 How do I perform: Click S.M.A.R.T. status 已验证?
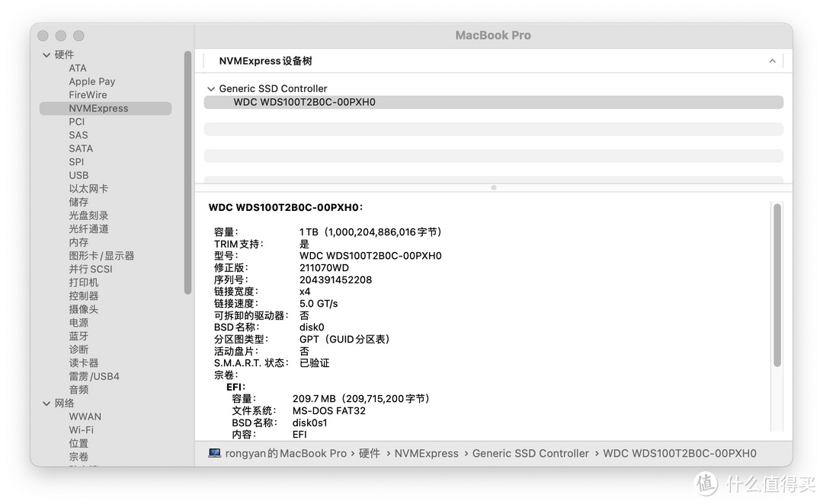point(314,363)
